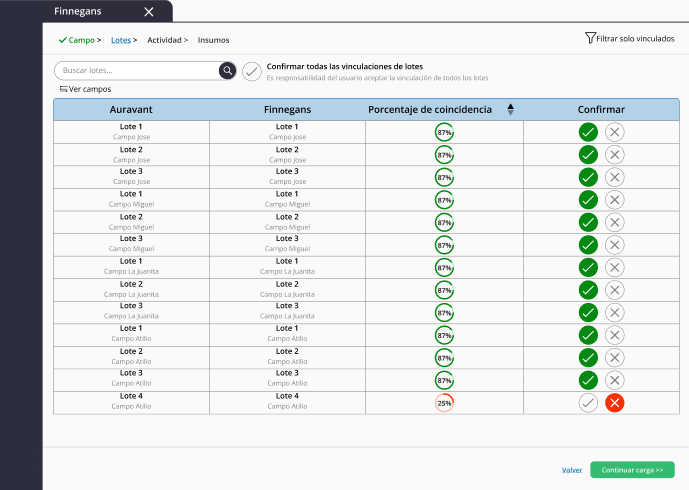This screenshot has width=689, height=490.
Task: Reject Lote 1 Campo Miguel link
Action: tap(614, 200)
